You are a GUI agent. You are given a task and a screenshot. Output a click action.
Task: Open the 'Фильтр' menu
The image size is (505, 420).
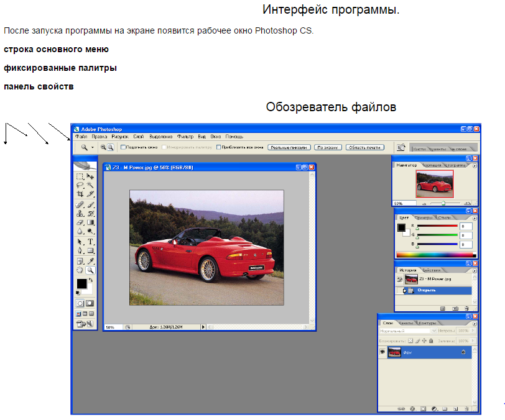click(x=185, y=136)
